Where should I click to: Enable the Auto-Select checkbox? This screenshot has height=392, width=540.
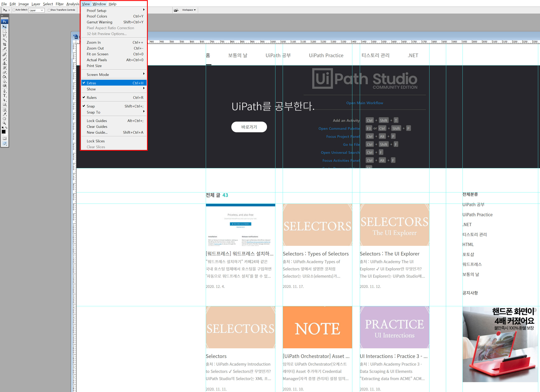[14, 10]
